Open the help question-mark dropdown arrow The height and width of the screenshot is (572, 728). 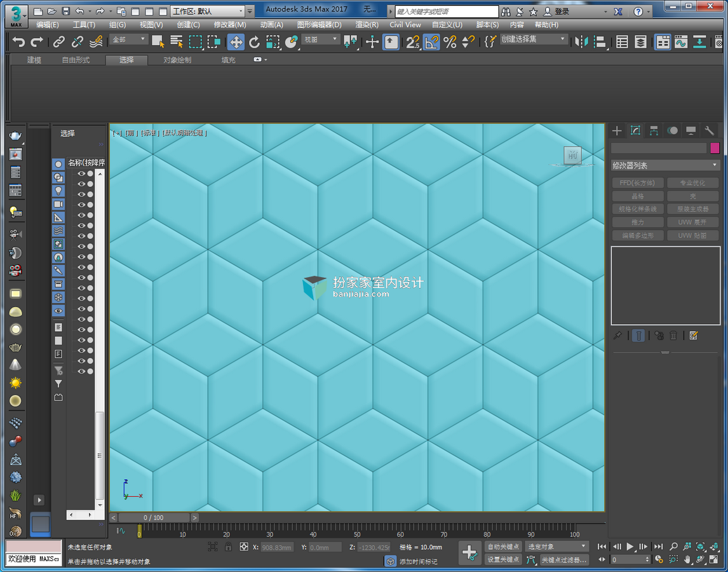click(x=649, y=11)
